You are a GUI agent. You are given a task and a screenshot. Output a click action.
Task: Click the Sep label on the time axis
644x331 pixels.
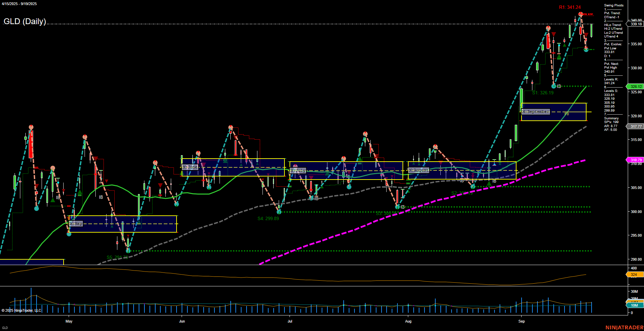pos(522,321)
